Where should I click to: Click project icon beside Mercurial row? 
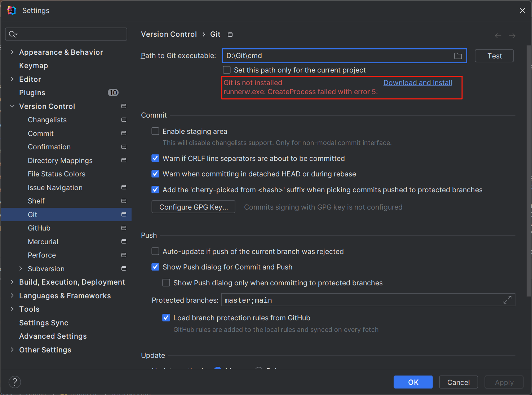point(124,241)
